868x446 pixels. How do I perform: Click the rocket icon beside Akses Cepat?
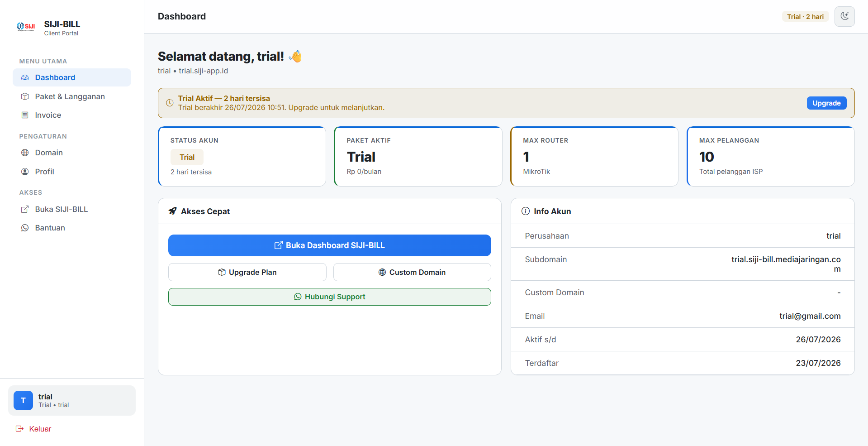[172, 211]
